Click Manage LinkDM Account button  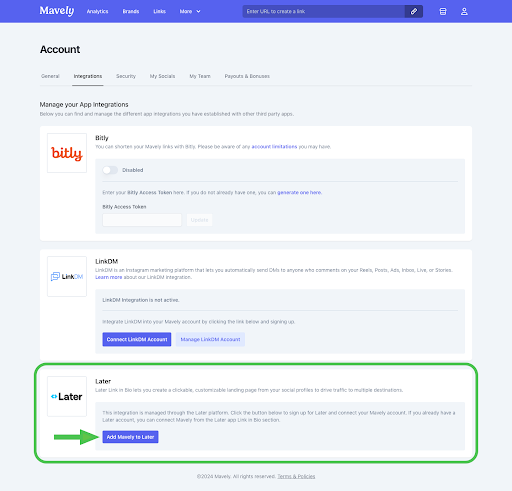tap(210, 339)
